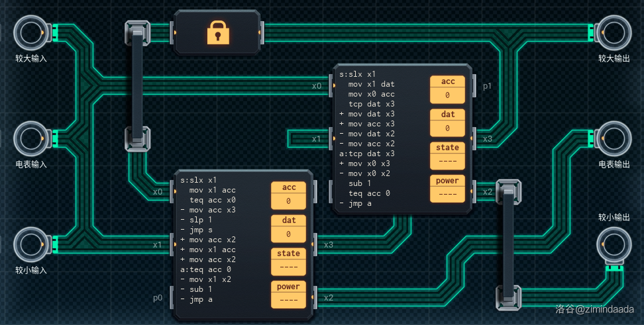Click the vertical wire bridge at top left
This screenshot has width=644, height=325.
coord(136,85)
